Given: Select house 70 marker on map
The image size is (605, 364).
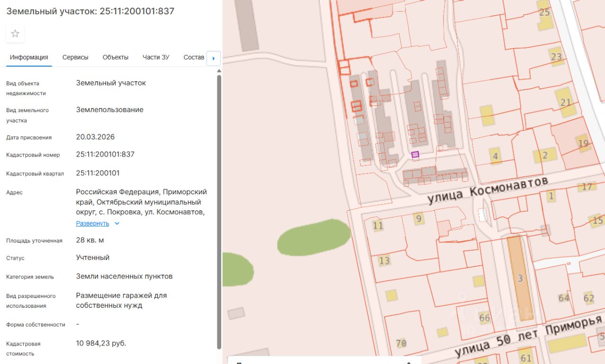Looking at the screenshot, I should tap(401, 343).
